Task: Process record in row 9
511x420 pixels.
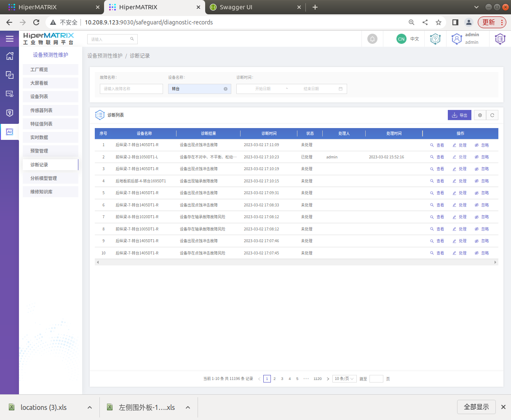Action: point(460,241)
